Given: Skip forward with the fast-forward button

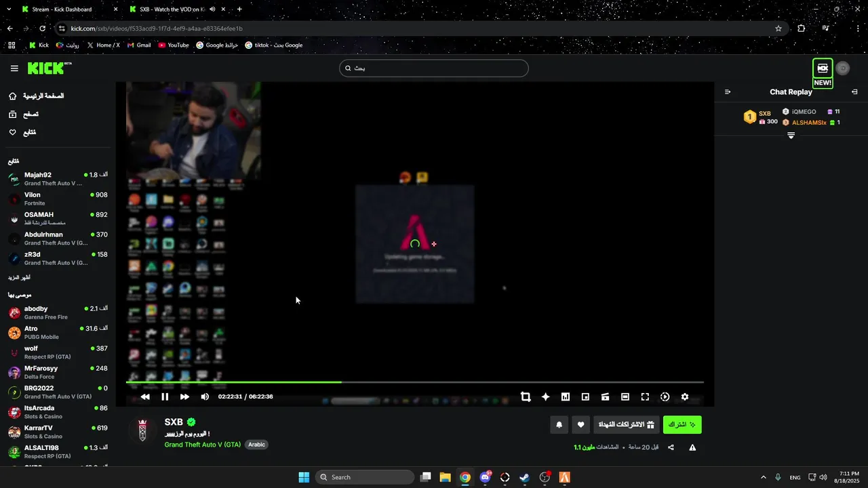Looking at the screenshot, I should (x=184, y=396).
